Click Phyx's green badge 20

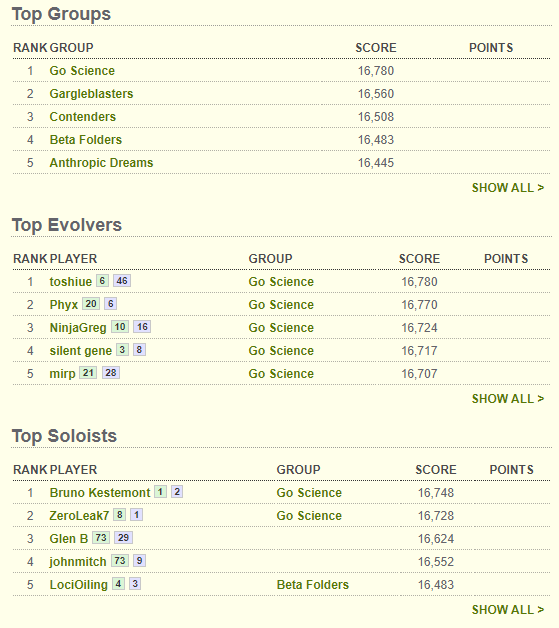pyautogui.click(x=91, y=304)
